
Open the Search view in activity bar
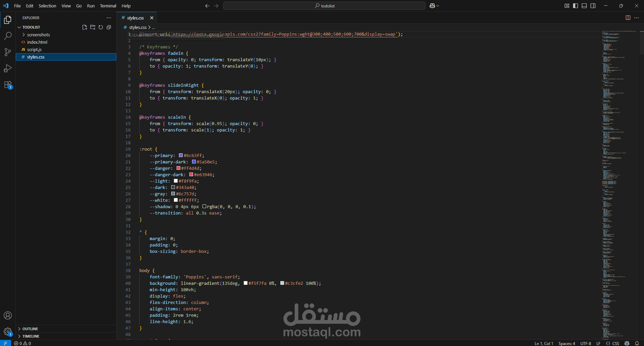click(8, 36)
